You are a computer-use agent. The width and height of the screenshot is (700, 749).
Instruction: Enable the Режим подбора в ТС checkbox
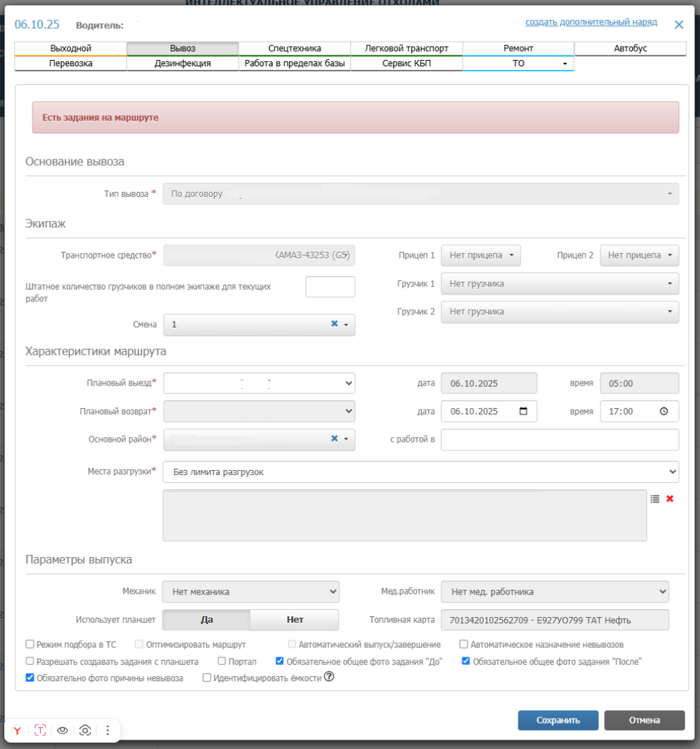(x=30, y=645)
